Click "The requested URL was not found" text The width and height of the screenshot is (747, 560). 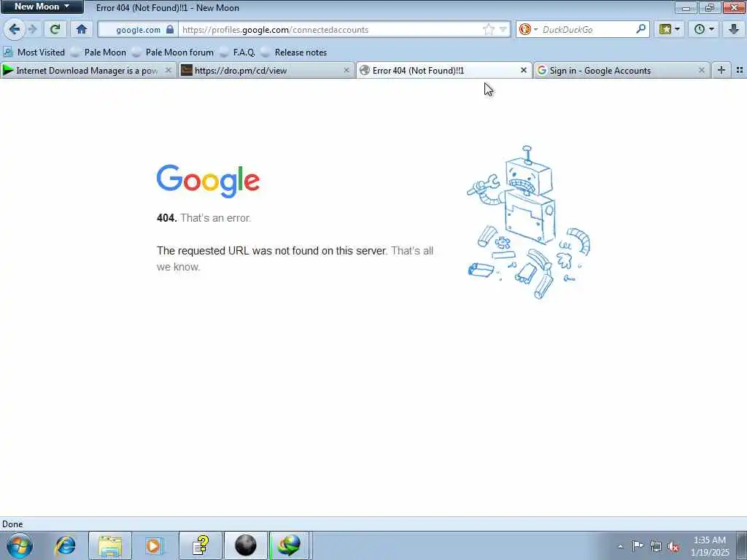271,251
